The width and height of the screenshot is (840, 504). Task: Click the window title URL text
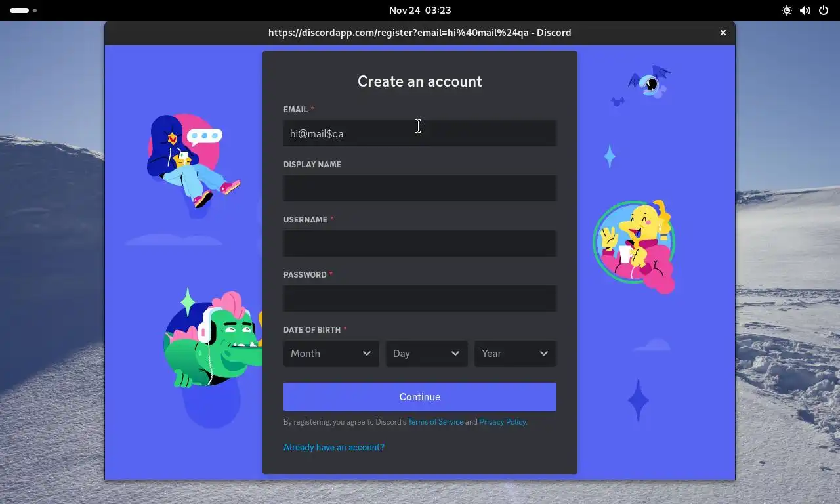coord(420,33)
